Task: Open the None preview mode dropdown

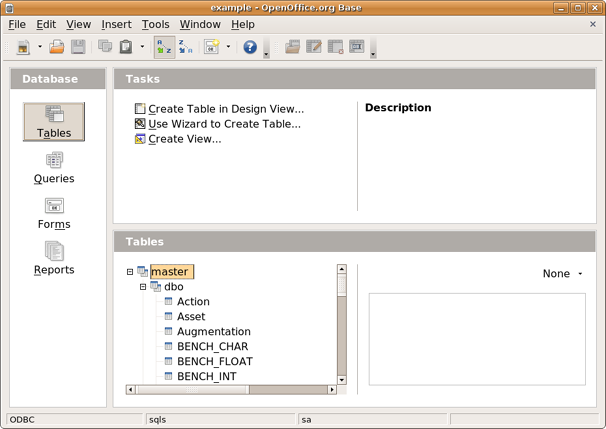Action: click(563, 274)
